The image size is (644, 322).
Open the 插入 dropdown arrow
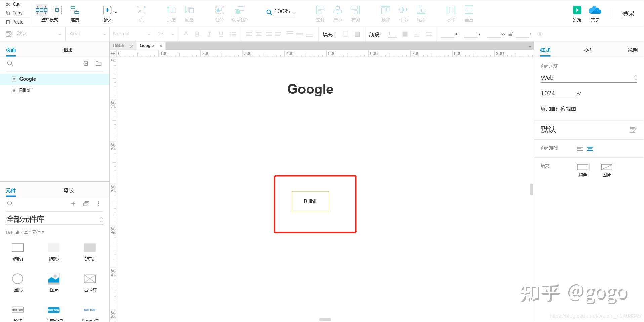(116, 12)
